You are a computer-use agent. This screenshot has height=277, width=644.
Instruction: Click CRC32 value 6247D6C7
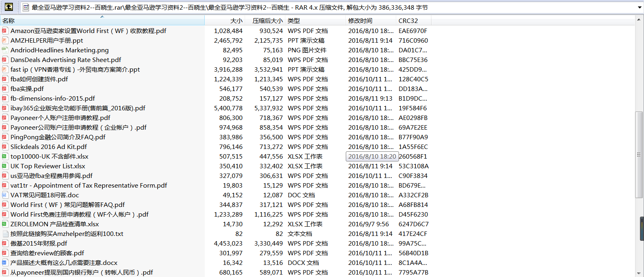point(413,224)
